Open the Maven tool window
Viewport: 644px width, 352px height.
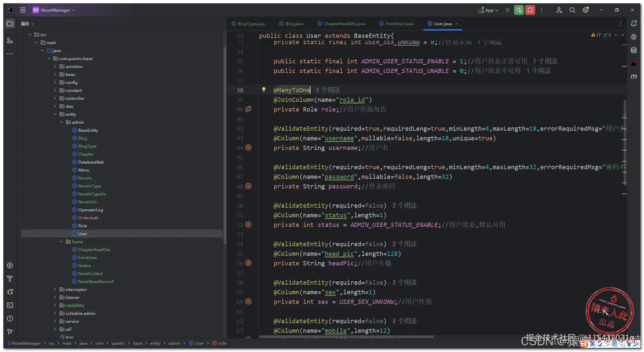[x=634, y=77]
